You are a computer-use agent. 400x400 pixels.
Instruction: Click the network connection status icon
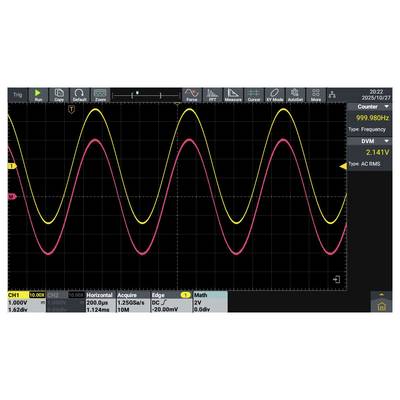pos(332,95)
